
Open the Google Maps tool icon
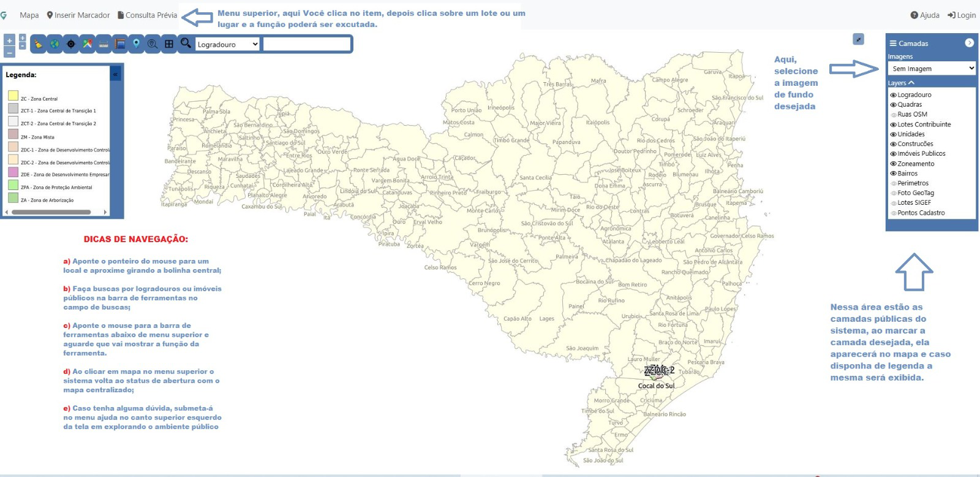click(x=88, y=44)
